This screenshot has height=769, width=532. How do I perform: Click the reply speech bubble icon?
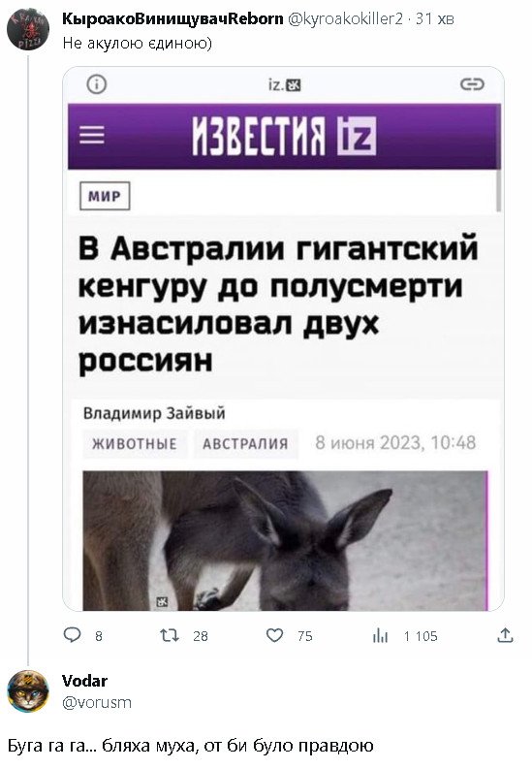click(x=72, y=635)
